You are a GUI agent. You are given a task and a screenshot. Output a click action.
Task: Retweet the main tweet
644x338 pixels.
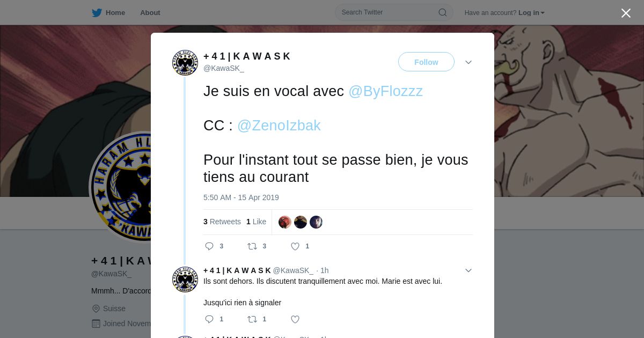[252, 246]
